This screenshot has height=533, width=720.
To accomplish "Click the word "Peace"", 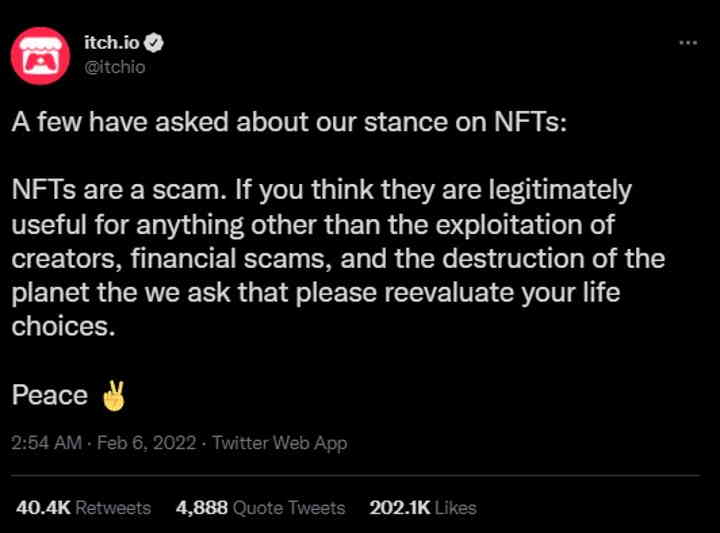I will [x=50, y=396].
